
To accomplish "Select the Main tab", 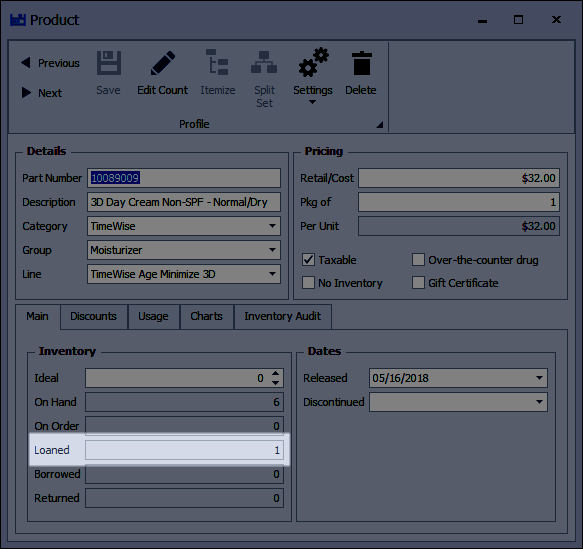I will pyautogui.click(x=38, y=316).
